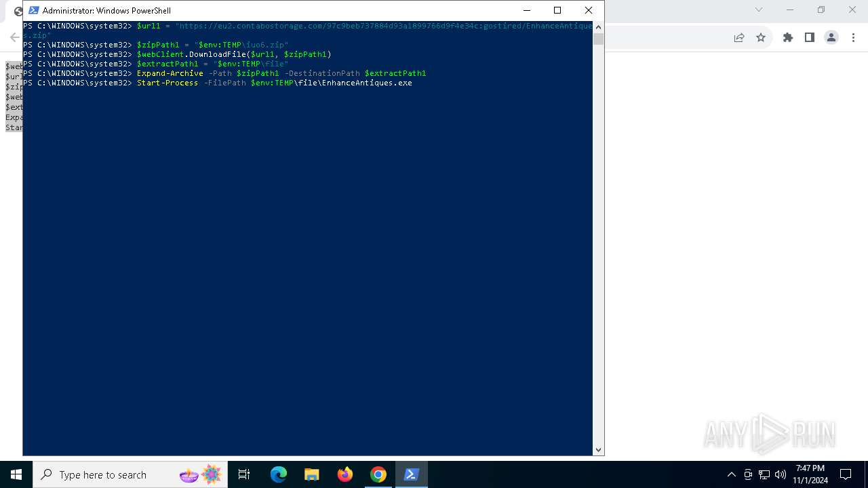The height and width of the screenshot is (488, 868).
Task: Open the clock showing 7:47 PM
Action: click(x=810, y=474)
